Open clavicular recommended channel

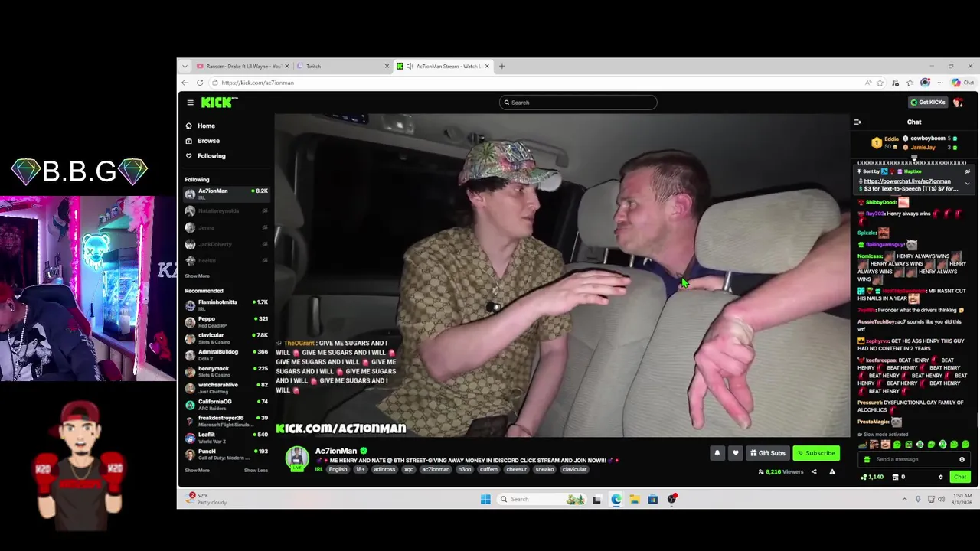(x=227, y=337)
